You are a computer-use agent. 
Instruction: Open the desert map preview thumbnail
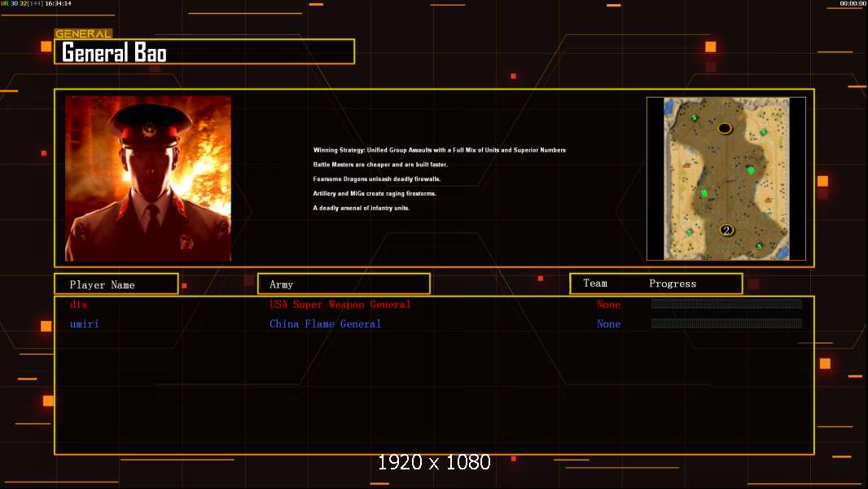tap(726, 178)
